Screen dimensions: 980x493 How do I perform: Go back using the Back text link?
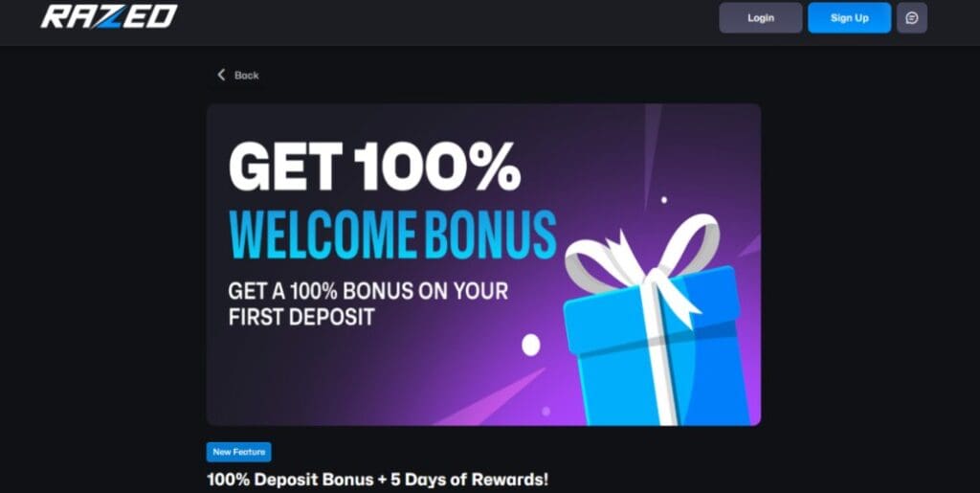[246, 75]
